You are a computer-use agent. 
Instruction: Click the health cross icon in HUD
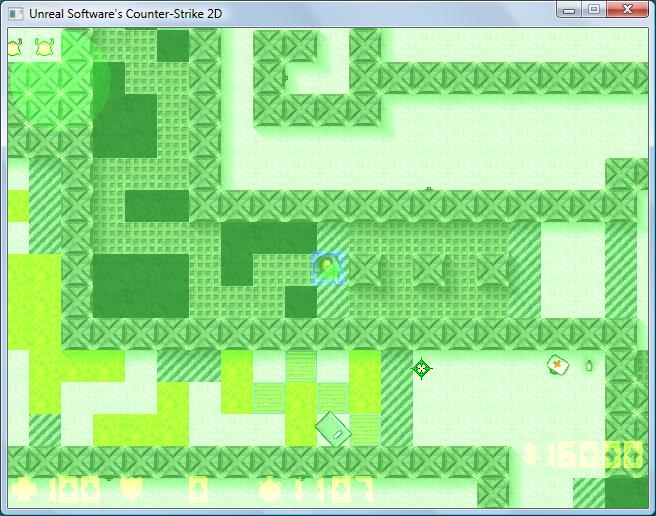pyautogui.click(x=24, y=490)
